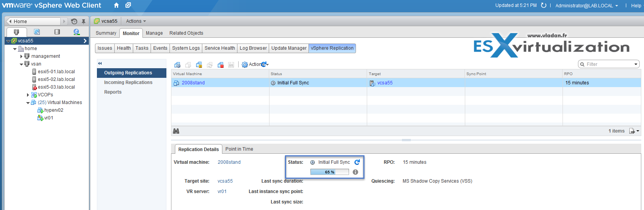Viewport: 644px width, 210px height.
Task: Select esxi5-03.lab.local host
Action: click(x=56, y=87)
